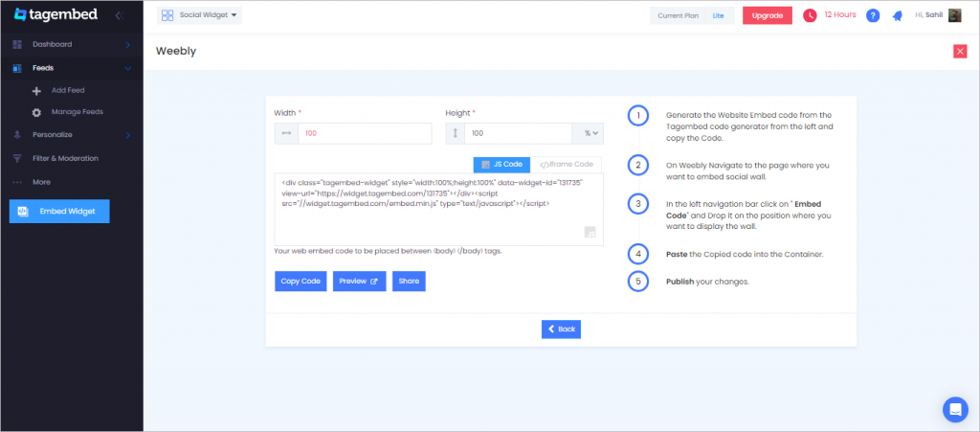Click the Personalize icon in sidebar
Image resolution: width=980 pixels, height=432 pixels.
click(x=17, y=134)
